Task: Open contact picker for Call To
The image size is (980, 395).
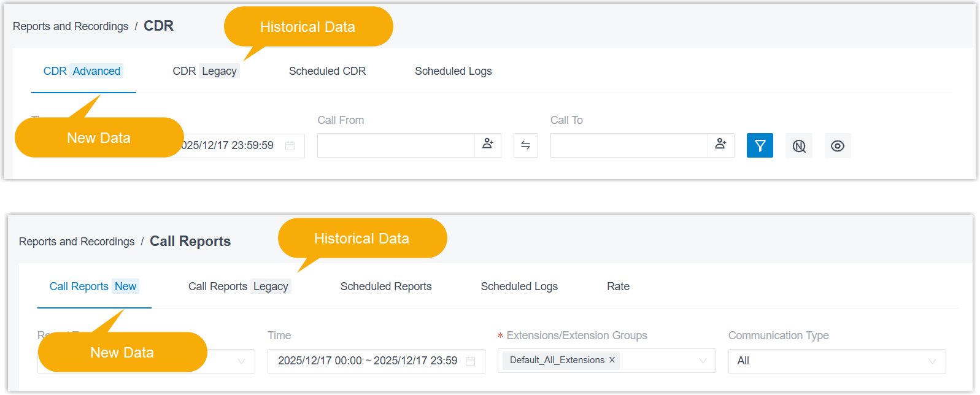Action: (x=720, y=145)
